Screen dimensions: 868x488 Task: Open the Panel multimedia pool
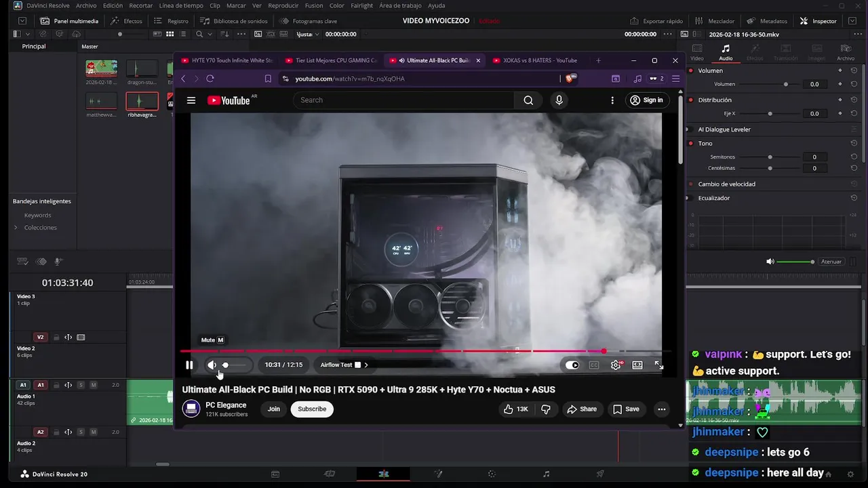tap(68, 21)
